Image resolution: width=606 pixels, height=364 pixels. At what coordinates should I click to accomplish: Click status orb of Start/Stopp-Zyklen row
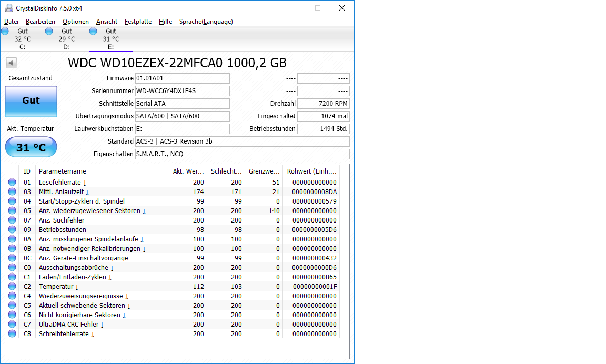click(13, 201)
